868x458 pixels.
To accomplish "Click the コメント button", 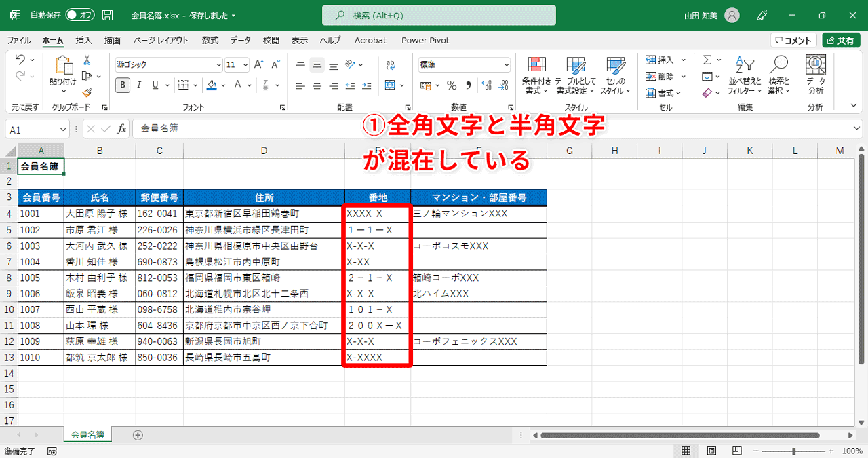I will [x=792, y=39].
